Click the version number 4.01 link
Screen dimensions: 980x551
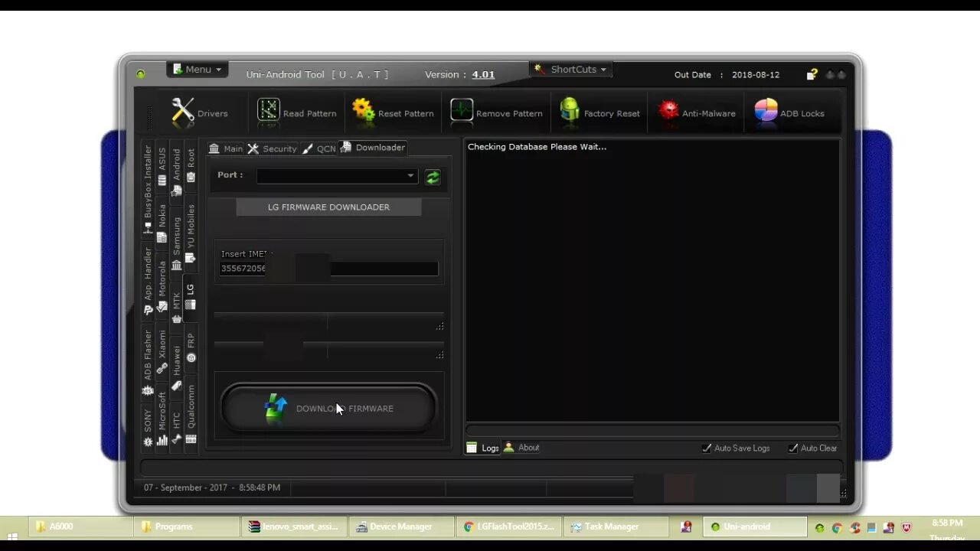[483, 74]
